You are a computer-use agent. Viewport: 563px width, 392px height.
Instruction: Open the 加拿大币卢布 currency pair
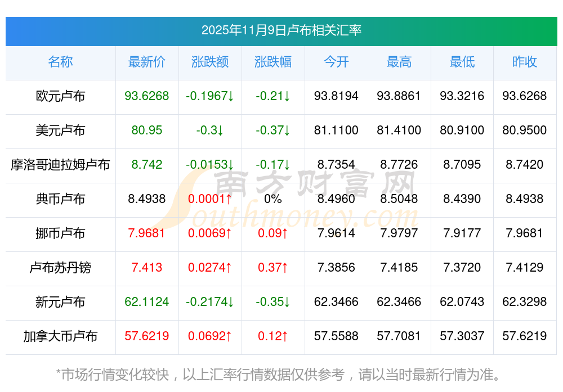(60, 336)
